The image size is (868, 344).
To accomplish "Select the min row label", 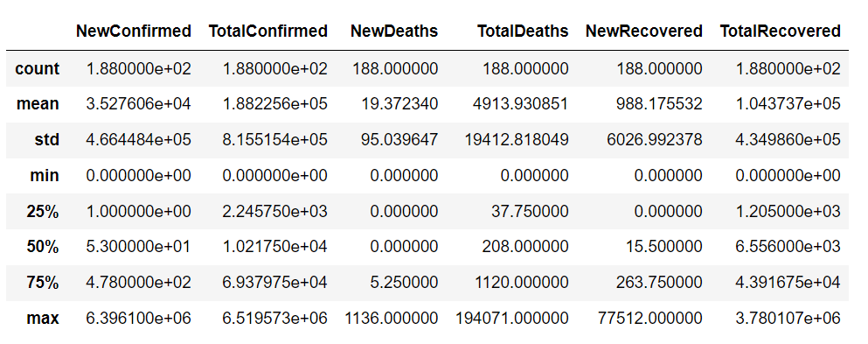I will coord(45,176).
